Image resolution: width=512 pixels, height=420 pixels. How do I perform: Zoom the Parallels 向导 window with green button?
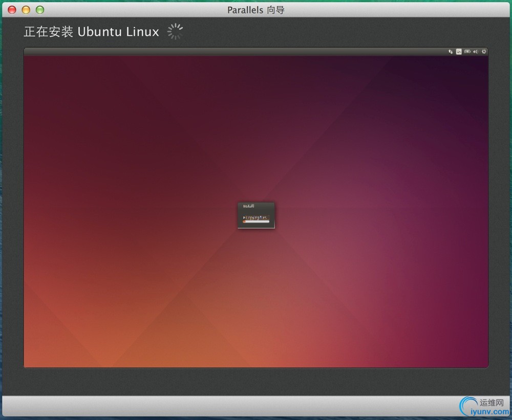click(40, 10)
